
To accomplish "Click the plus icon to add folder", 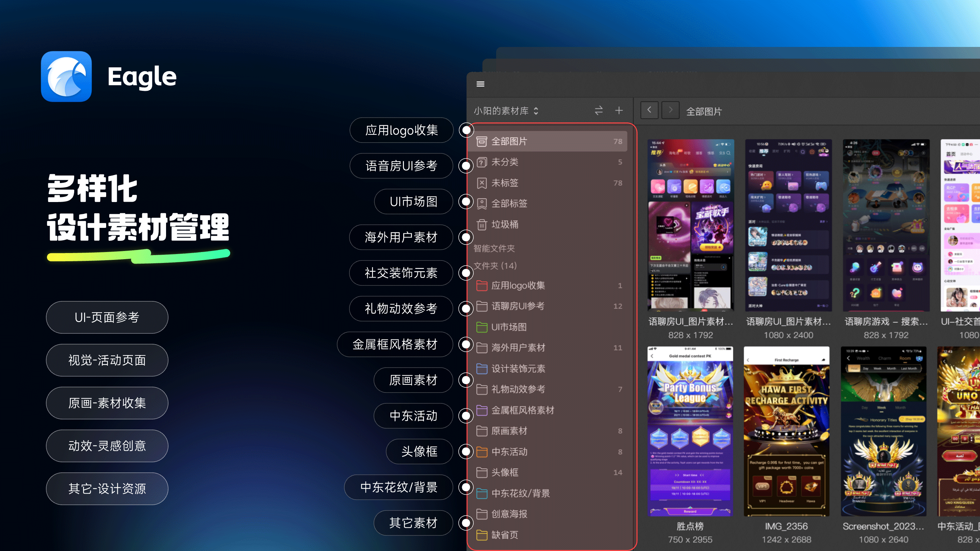I will click(x=619, y=111).
